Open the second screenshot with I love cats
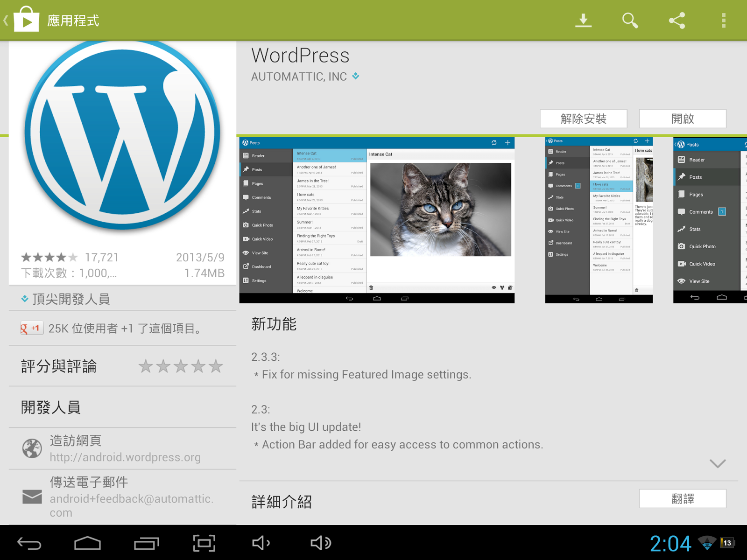747x560 pixels. pyautogui.click(x=599, y=220)
